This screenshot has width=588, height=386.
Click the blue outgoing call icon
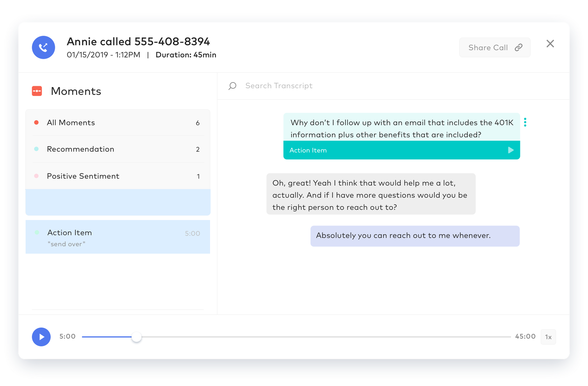tap(43, 47)
